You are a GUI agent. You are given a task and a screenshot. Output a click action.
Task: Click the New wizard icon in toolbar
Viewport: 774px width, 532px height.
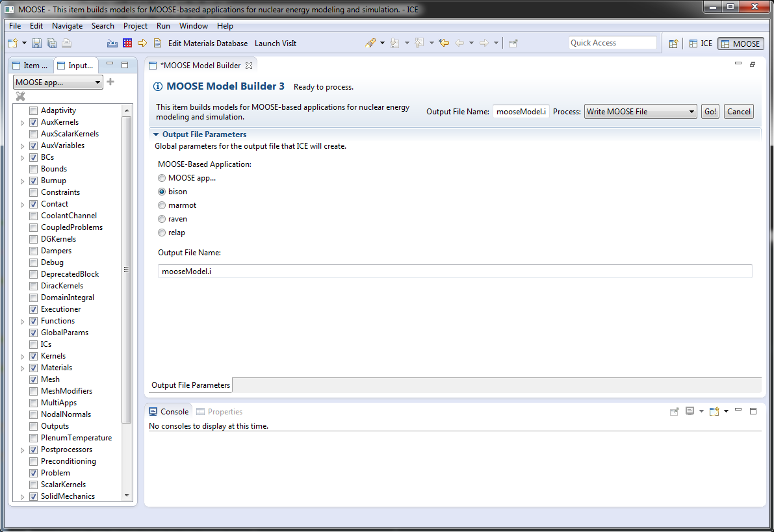click(x=13, y=44)
